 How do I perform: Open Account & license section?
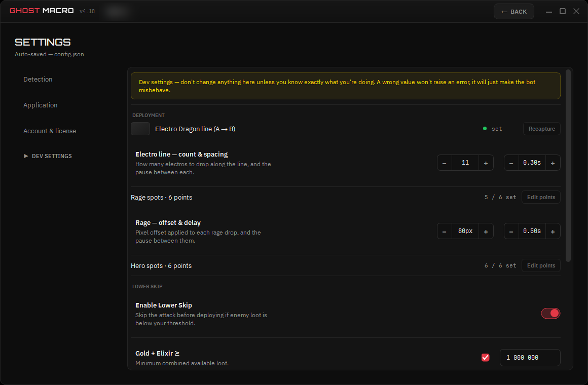pyautogui.click(x=50, y=131)
